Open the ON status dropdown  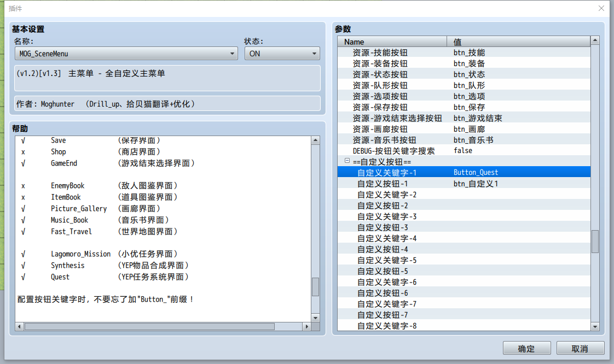[x=282, y=54]
